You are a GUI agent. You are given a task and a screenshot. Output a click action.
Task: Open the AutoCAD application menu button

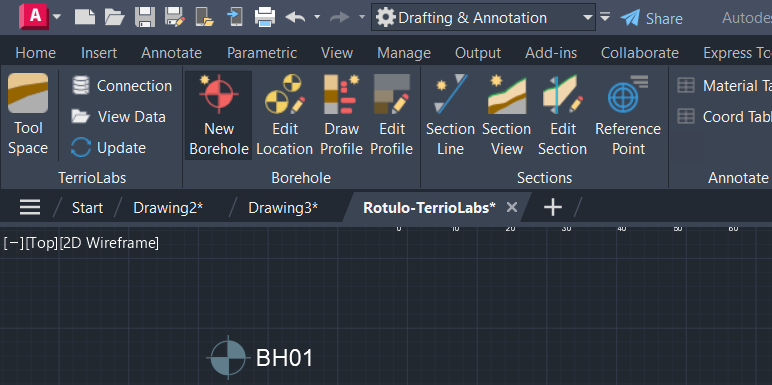[33, 17]
